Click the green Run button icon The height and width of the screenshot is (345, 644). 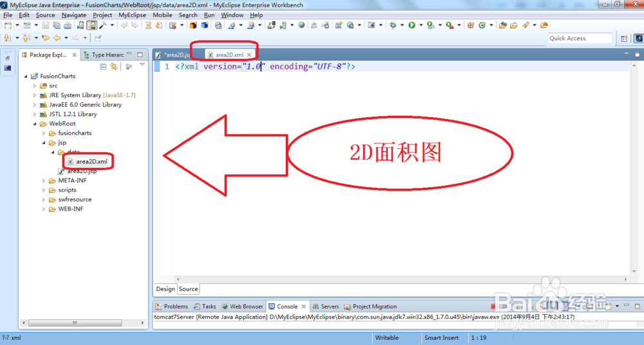[x=412, y=25]
